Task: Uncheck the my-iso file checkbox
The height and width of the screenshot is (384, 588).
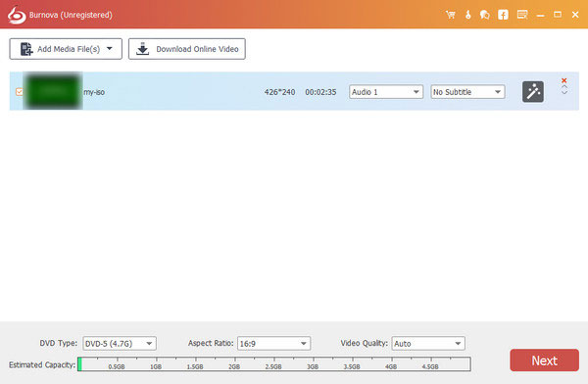Action: click(x=20, y=92)
